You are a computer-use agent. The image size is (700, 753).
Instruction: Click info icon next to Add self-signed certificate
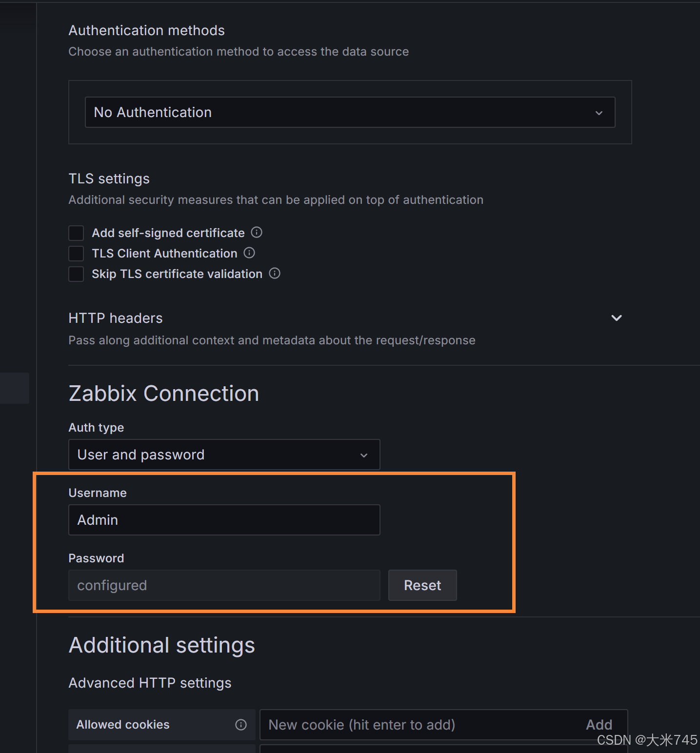[257, 232]
